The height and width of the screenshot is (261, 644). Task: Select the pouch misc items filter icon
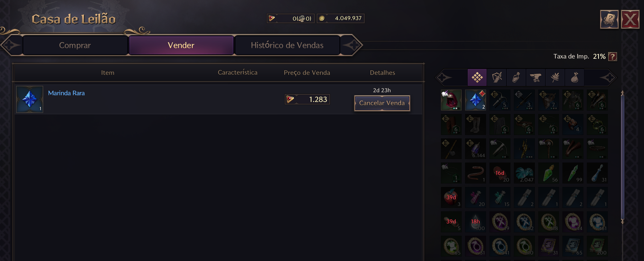coord(574,78)
